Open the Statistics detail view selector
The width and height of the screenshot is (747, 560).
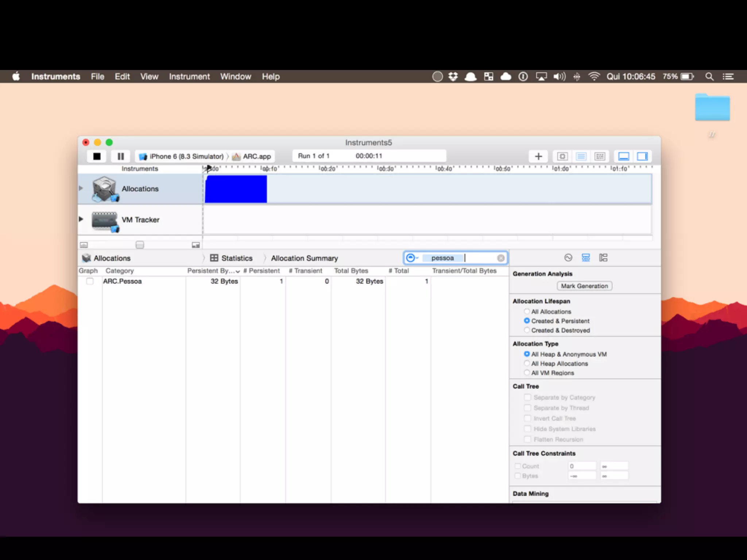coord(232,258)
